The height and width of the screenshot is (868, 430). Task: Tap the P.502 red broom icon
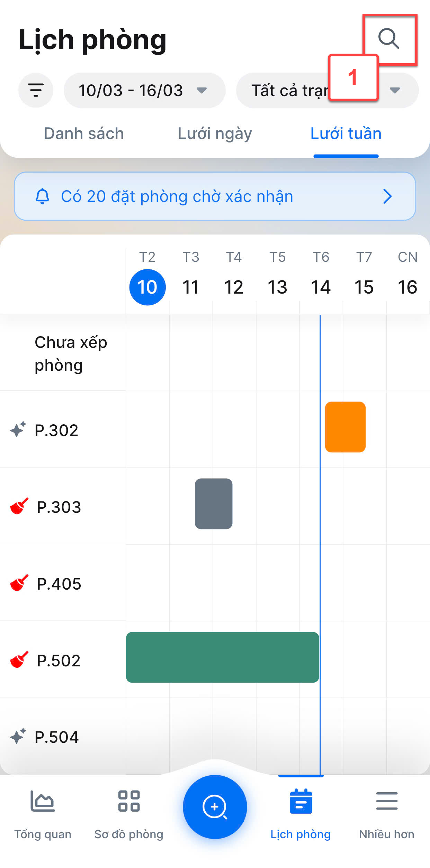click(x=19, y=660)
